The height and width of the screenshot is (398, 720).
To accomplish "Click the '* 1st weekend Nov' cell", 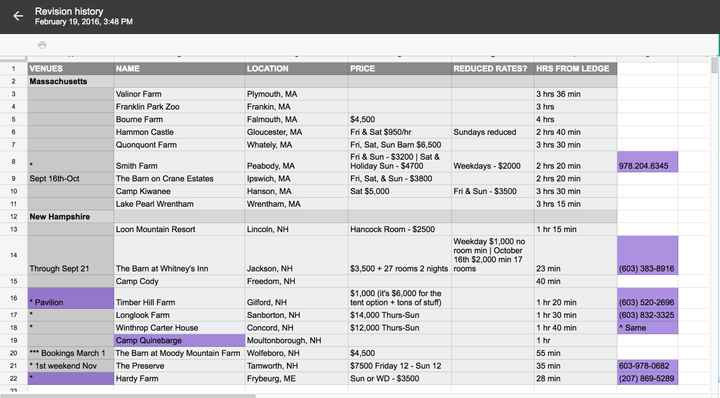I will [70, 366].
